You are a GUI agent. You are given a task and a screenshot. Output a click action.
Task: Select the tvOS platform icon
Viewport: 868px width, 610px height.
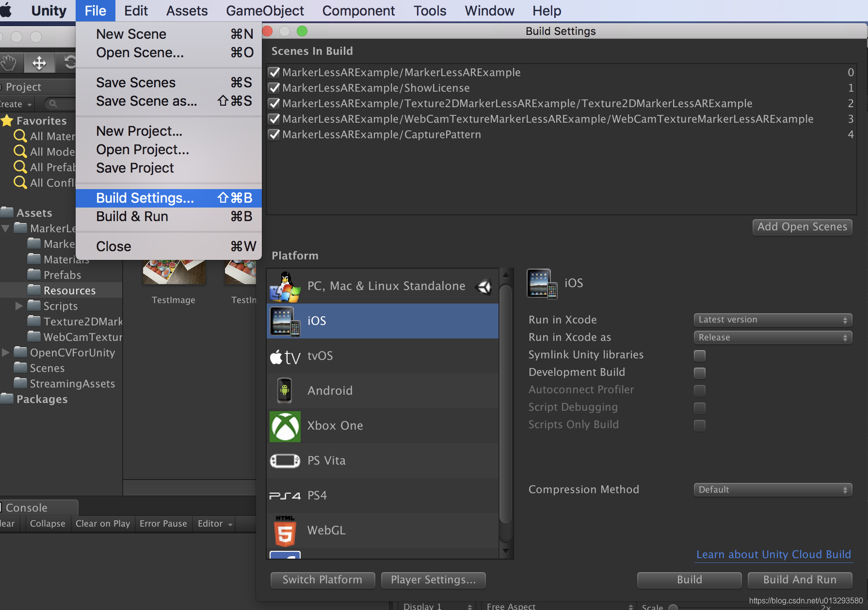click(285, 356)
